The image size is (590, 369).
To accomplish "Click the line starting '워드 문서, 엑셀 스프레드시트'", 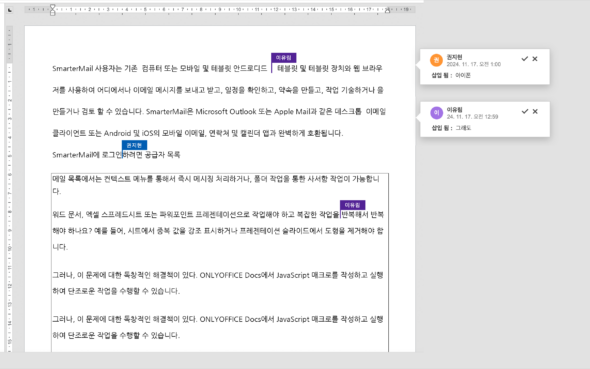I will (x=218, y=215).
